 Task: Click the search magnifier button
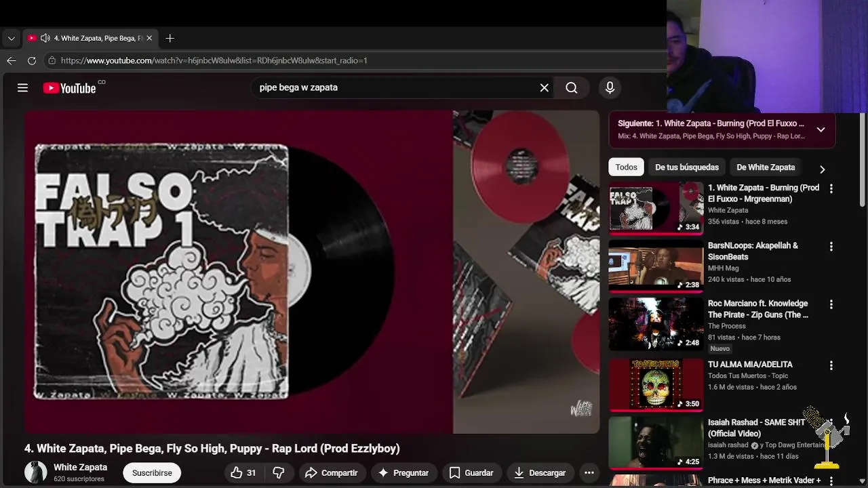pyautogui.click(x=572, y=87)
